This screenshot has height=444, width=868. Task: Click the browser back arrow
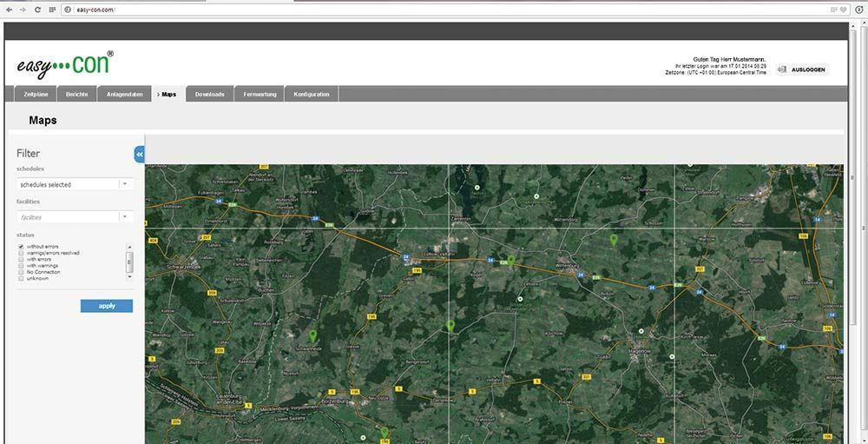[9, 9]
